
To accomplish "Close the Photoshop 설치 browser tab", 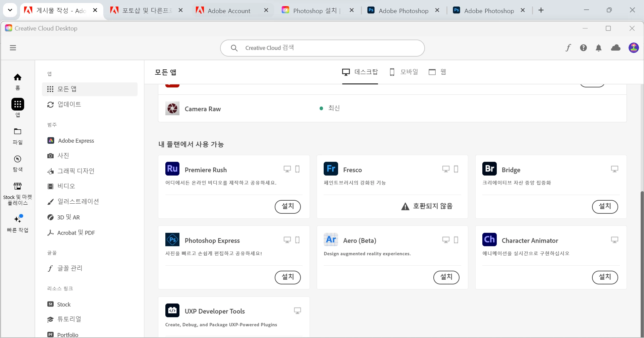I will click(352, 10).
